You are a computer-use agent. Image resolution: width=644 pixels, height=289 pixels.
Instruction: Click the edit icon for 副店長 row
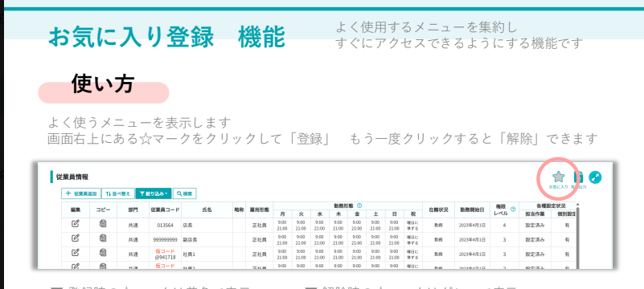[75, 238]
